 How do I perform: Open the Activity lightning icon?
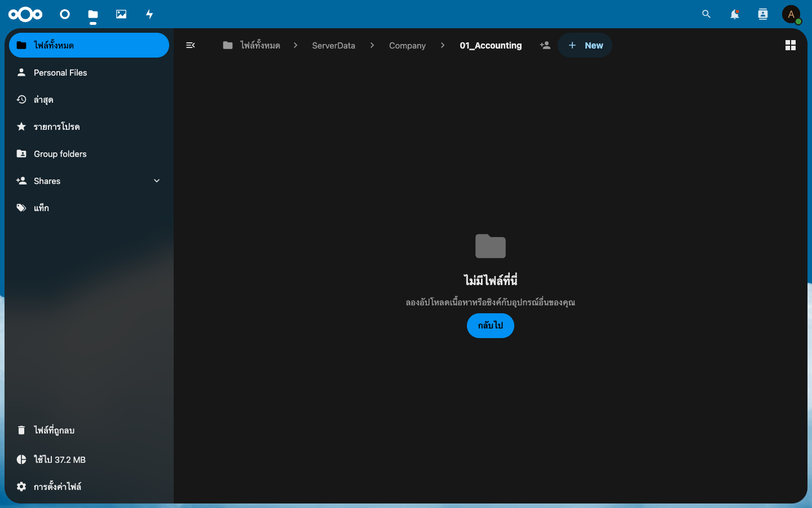[x=149, y=14]
